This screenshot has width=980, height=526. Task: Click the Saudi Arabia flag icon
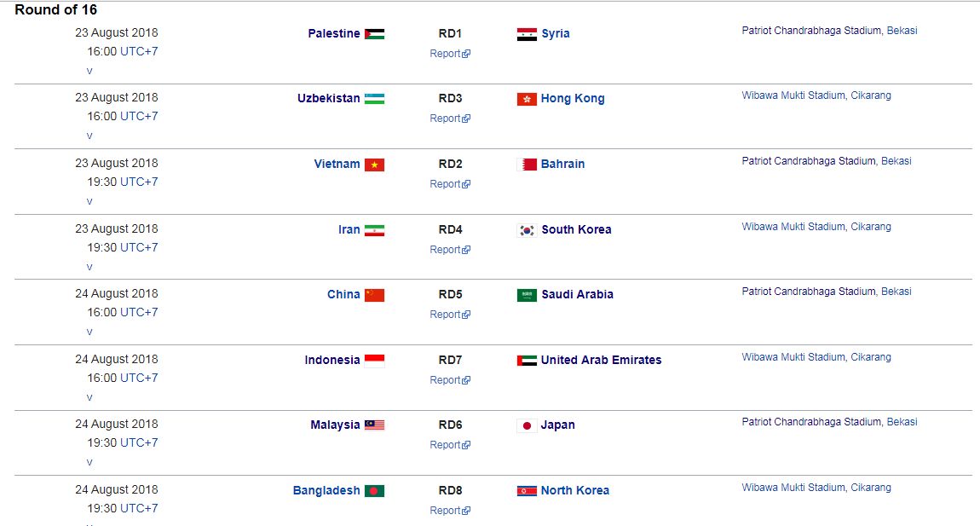pyautogui.click(x=527, y=295)
